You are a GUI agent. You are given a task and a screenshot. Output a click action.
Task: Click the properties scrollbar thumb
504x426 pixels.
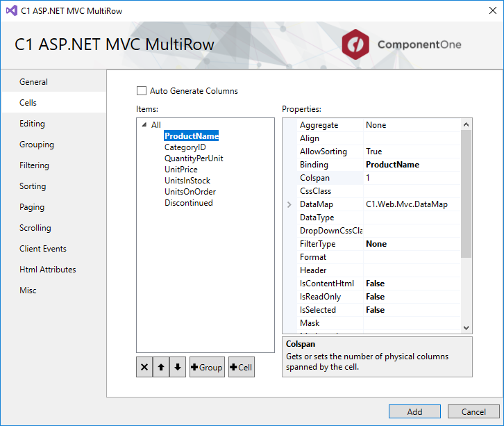(x=466, y=194)
